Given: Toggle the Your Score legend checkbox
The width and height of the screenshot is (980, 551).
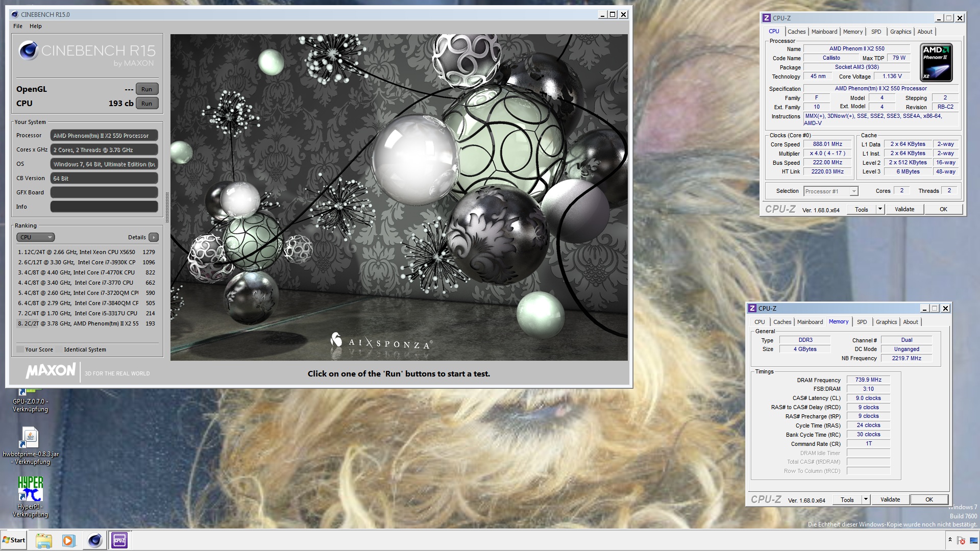Looking at the screenshot, I should 20,349.
